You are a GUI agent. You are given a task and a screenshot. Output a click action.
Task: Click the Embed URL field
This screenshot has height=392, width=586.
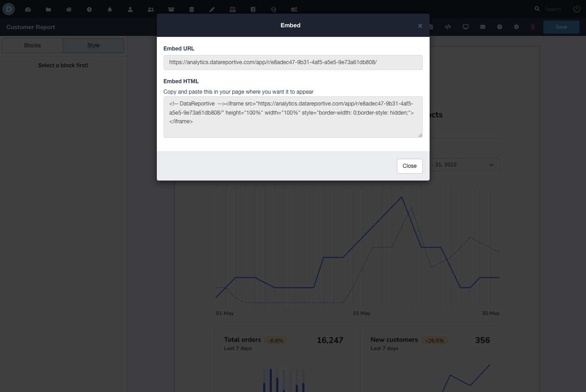tap(293, 62)
